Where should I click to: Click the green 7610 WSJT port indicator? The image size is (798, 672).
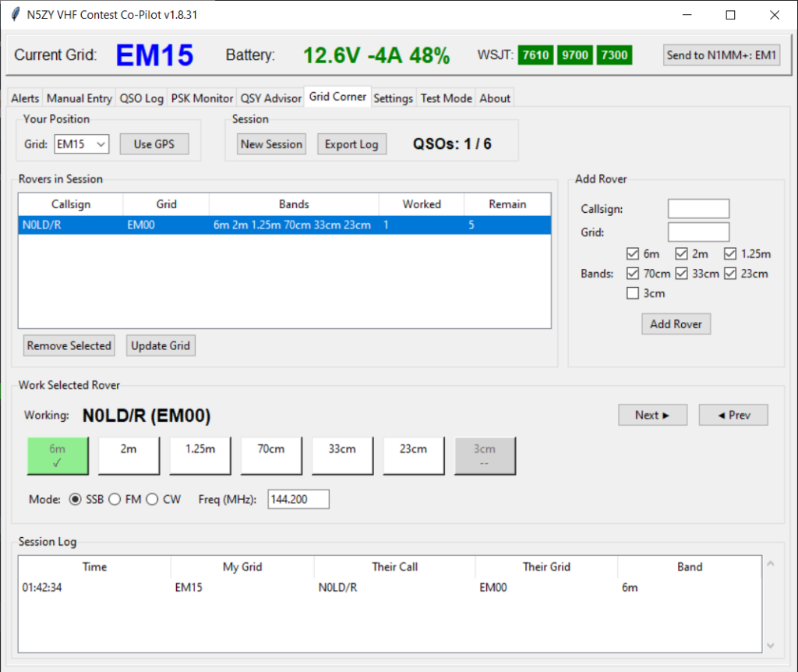pos(535,55)
